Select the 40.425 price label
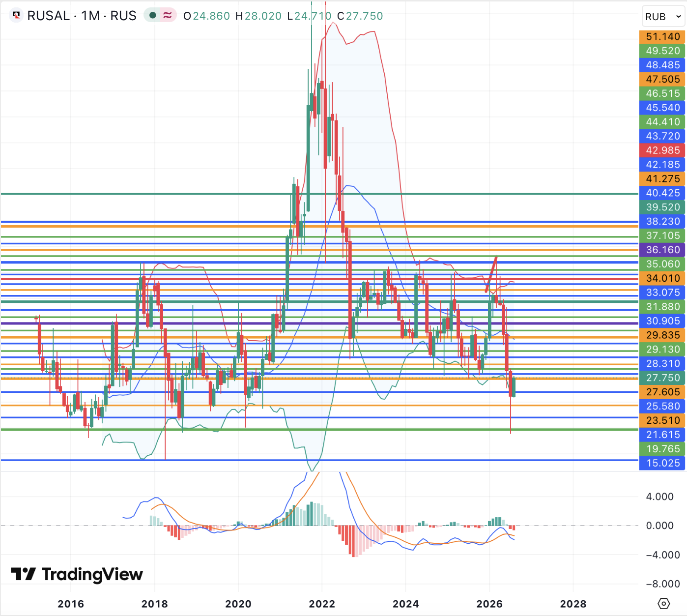The width and height of the screenshot is (687, 616). 662,194
